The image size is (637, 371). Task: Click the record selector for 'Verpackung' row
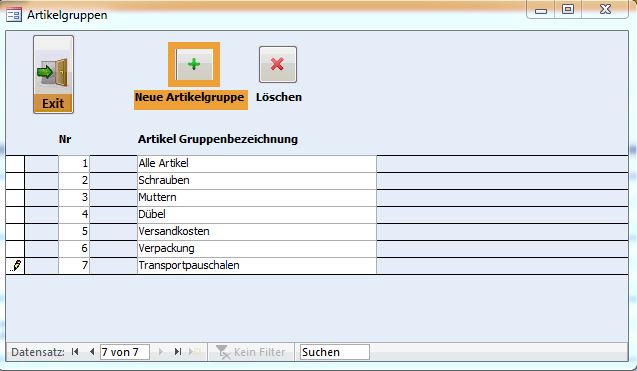click(x=15, y=249)
